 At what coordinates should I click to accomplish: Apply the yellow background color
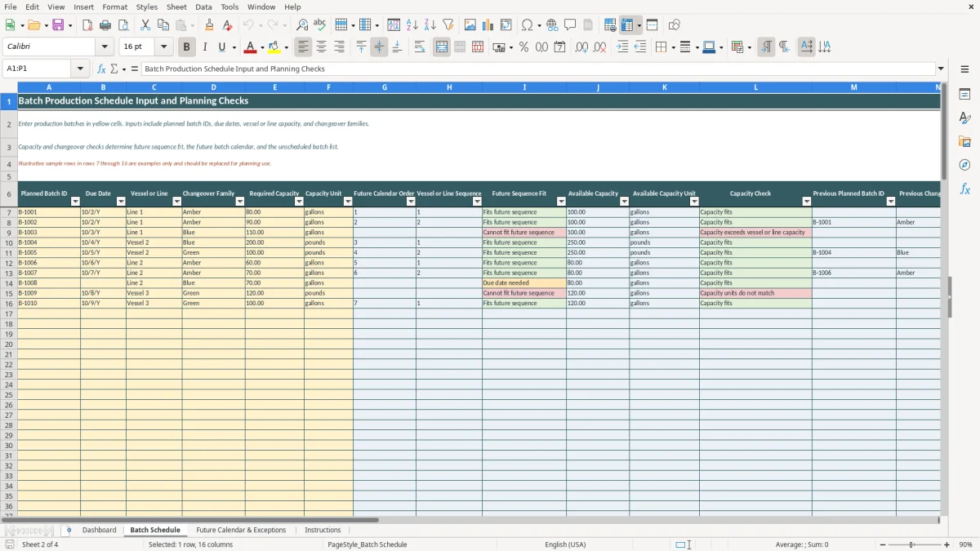[x=274, y=47]
